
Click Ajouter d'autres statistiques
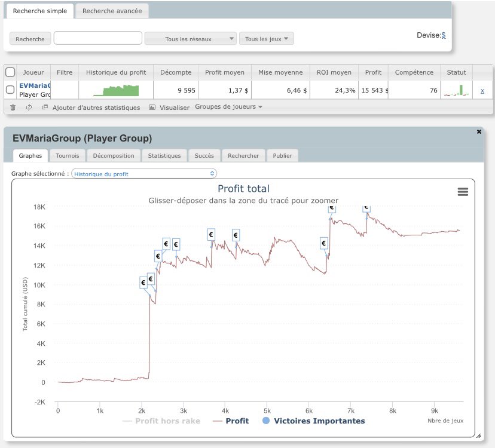[x=96, y=108]
